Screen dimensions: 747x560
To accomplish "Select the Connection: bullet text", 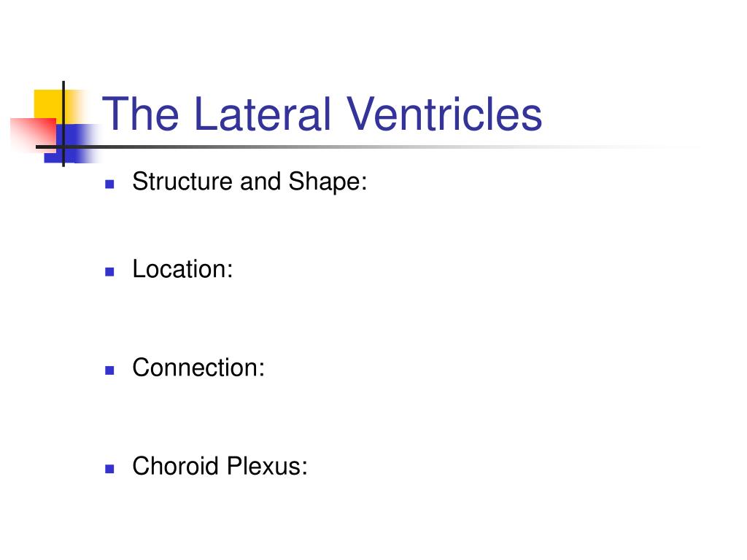I will [198, 367].
